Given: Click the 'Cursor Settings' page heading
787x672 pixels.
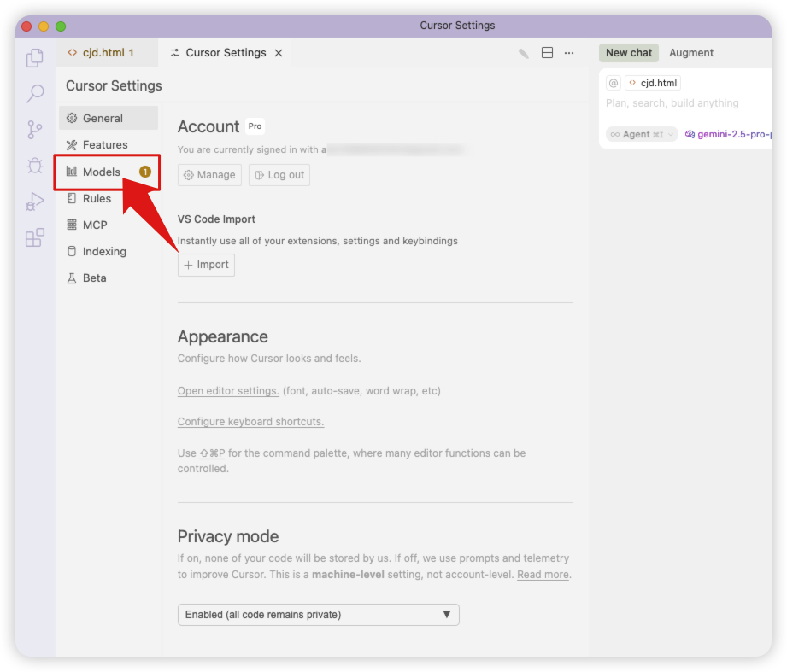Looking at the screenshot, I should (114, 85).
